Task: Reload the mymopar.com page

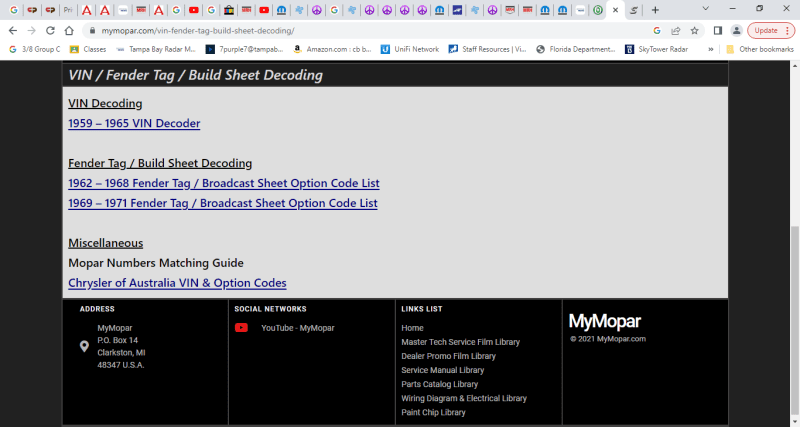Action: [x=50, y=31]
